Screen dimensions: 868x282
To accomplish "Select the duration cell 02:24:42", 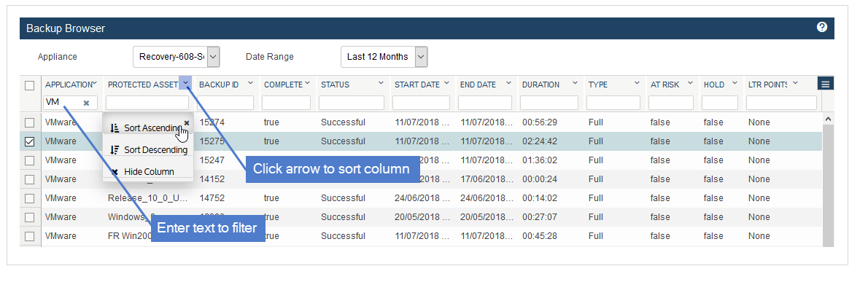I will pos(540,141).
